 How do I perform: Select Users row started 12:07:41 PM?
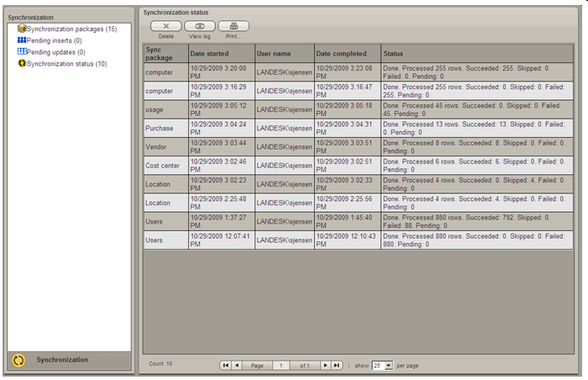(x=358, y=240)
